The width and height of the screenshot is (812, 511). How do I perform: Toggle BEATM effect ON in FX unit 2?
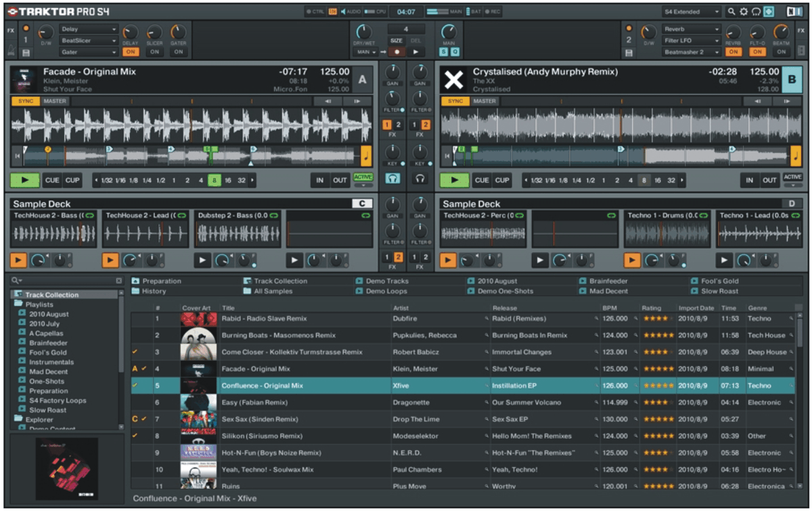tap(782, 52)
